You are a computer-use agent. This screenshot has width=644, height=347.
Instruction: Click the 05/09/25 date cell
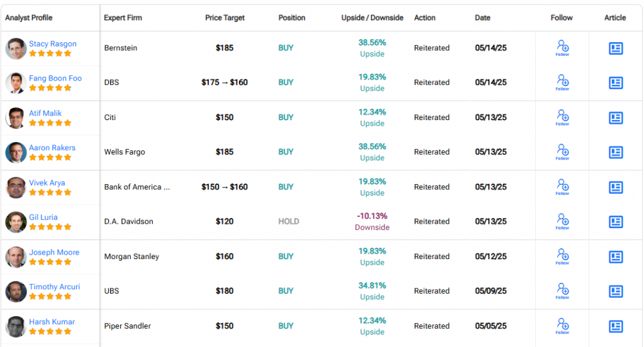[x=491, y=291]
